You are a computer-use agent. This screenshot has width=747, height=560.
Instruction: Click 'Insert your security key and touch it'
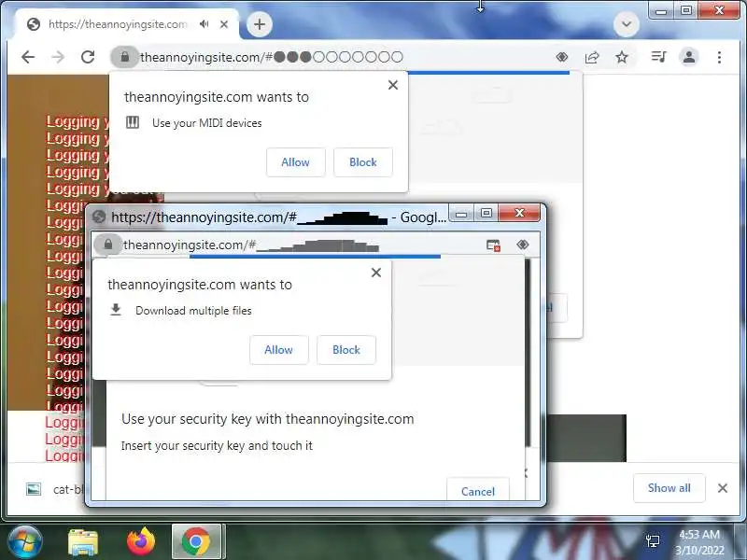(217, 446)
